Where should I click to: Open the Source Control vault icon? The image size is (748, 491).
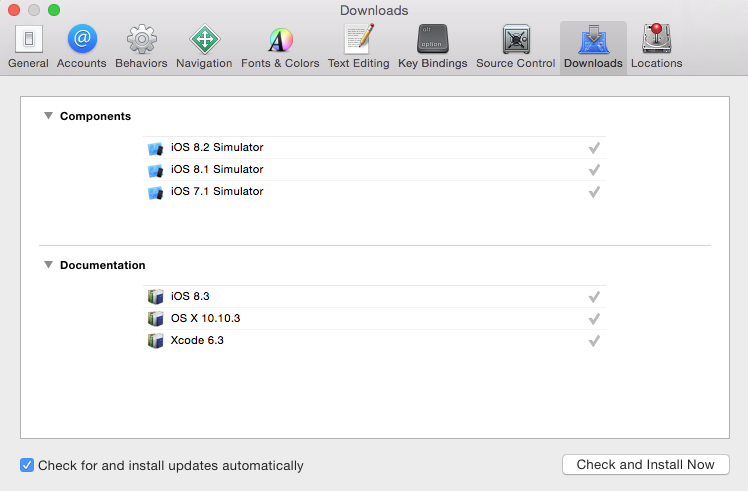(x=516, y=39)
